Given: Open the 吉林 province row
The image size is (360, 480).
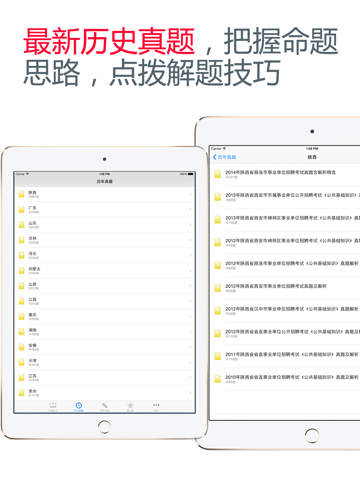Looking at the screenshot, I should pos(104,240).
